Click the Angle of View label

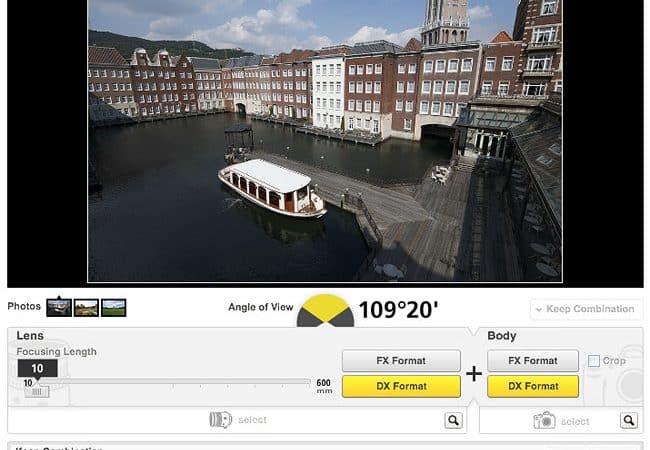[x=261, y=307]
